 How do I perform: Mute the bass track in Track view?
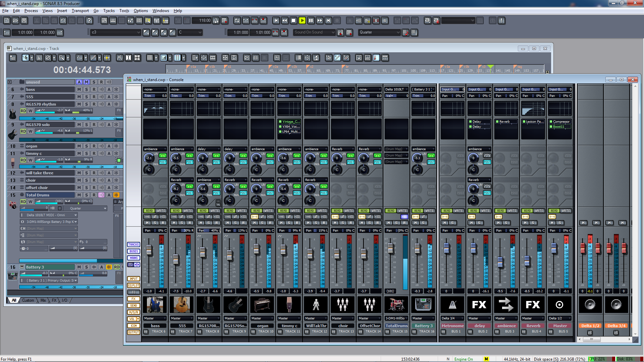[79, 89]
